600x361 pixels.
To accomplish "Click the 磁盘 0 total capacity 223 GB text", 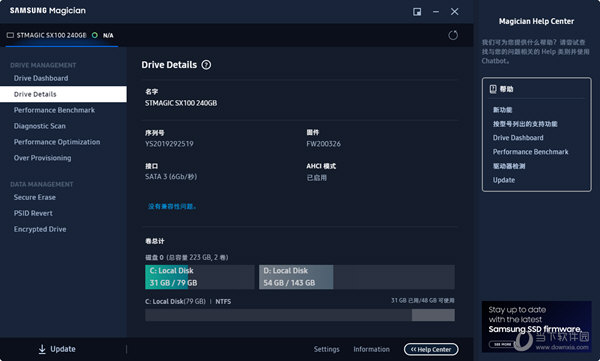I will pos(186,257).
